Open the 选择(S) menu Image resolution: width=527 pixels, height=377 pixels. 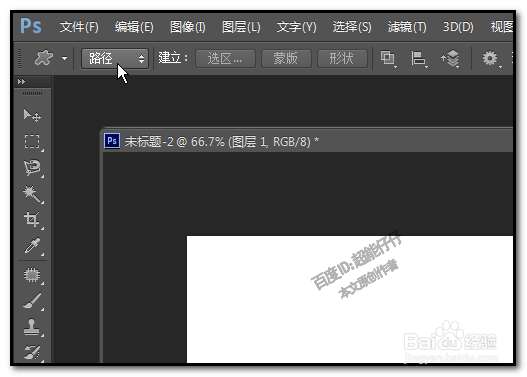(x=352, y=27)
